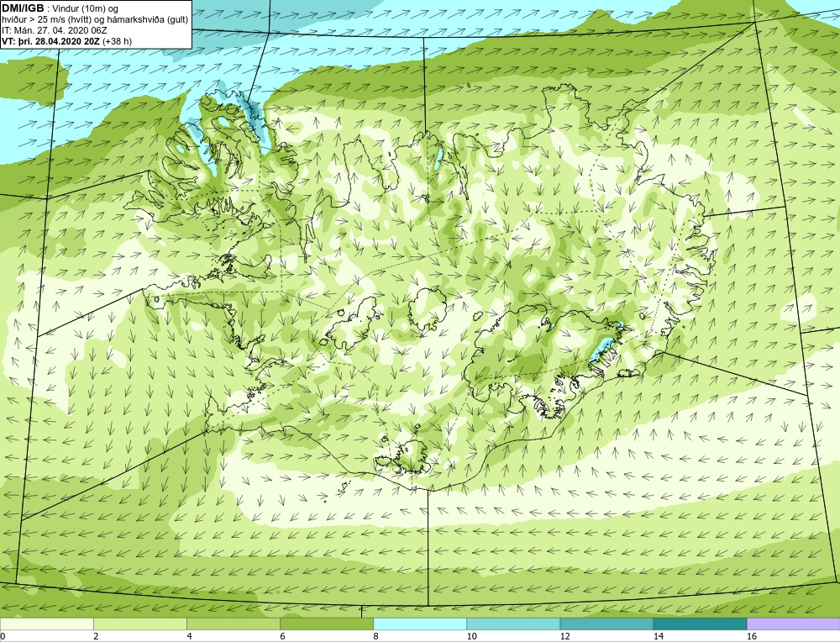Click the legend label '14'
Screen dimensions: 840x642
(659, 636)
